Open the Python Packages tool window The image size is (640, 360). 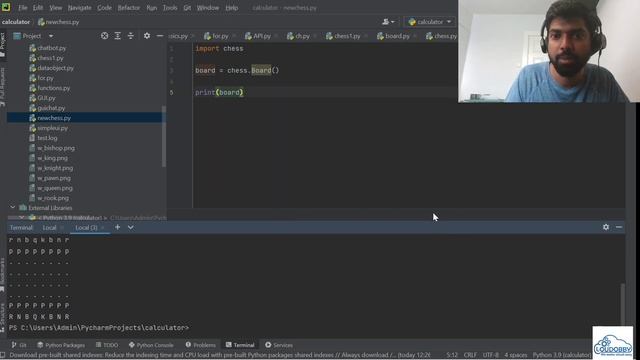click(61, 345)
